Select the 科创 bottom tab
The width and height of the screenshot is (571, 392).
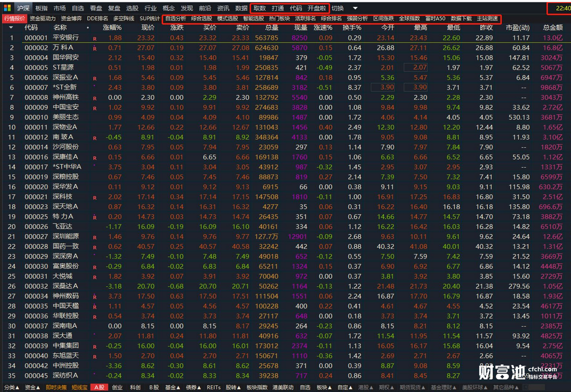(x=135, y=387)
